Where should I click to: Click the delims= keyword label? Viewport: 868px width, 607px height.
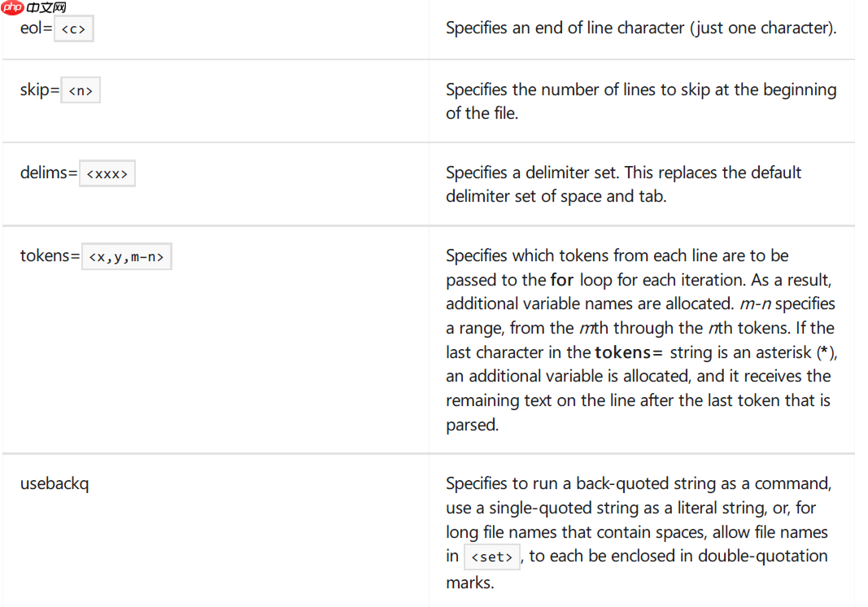click(x=49, y=172)
